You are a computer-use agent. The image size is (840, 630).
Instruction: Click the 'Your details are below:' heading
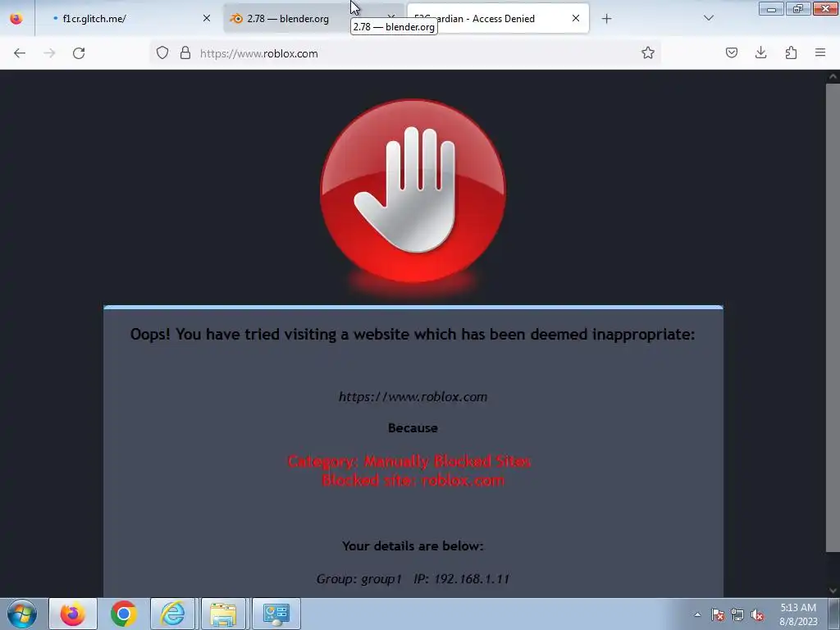pyautogui.click(x=413, y=546)
